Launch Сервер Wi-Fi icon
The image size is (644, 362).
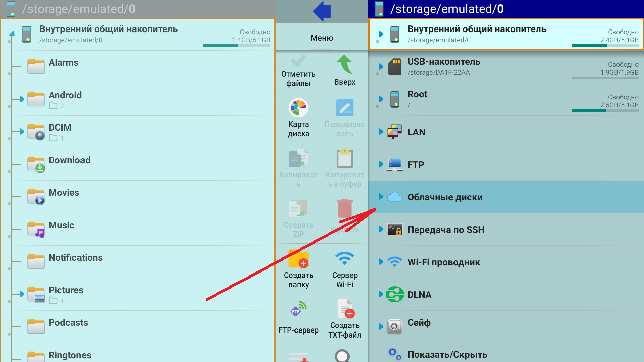click(x=344, y=258)
